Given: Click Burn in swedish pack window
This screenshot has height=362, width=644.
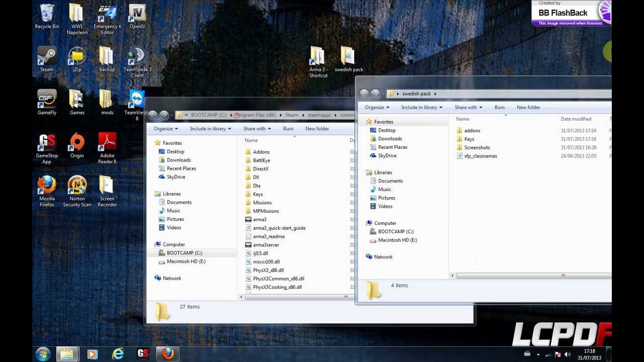Looking at the screenshot, I should tap(499, 107).
